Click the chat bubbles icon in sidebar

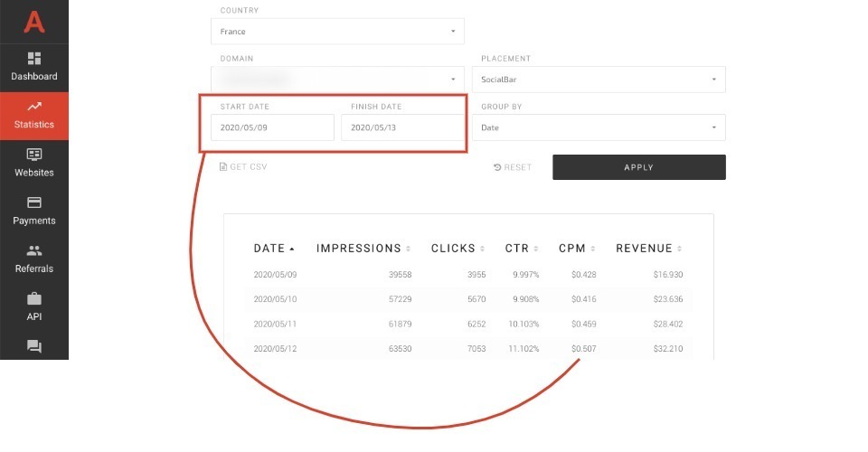[x=34, y=346]
